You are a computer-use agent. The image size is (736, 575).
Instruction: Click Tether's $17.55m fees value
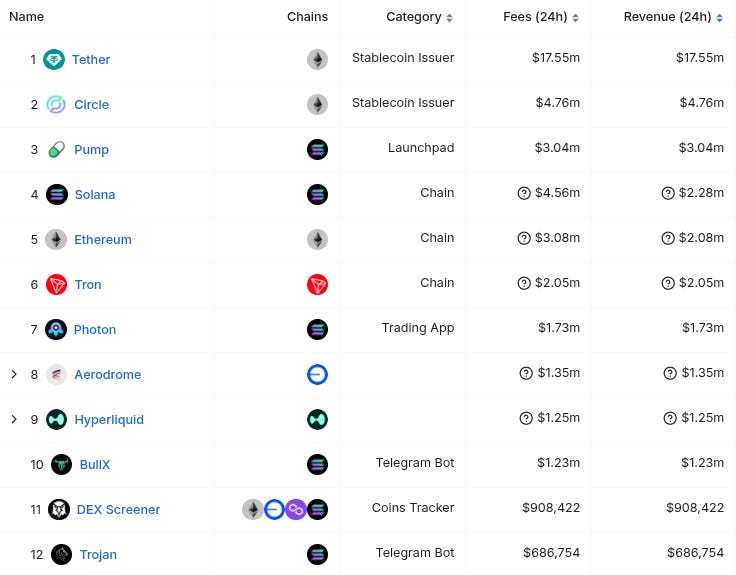556,58
